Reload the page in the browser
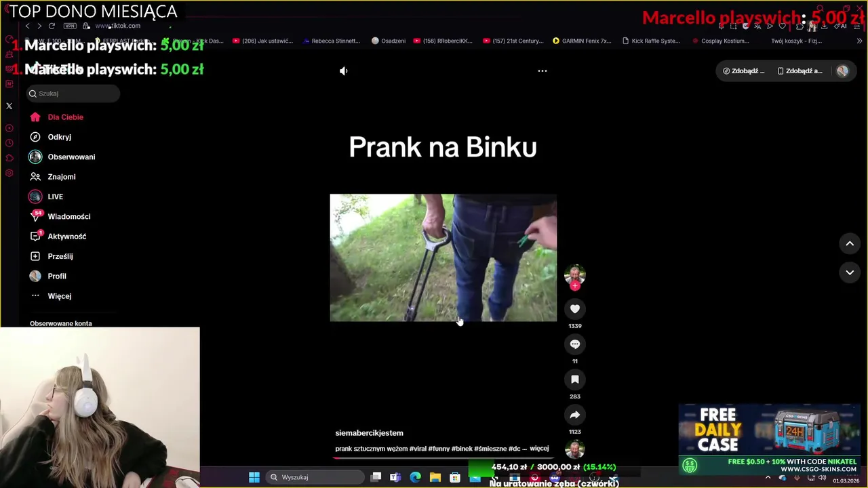 [x=52, y=26]
